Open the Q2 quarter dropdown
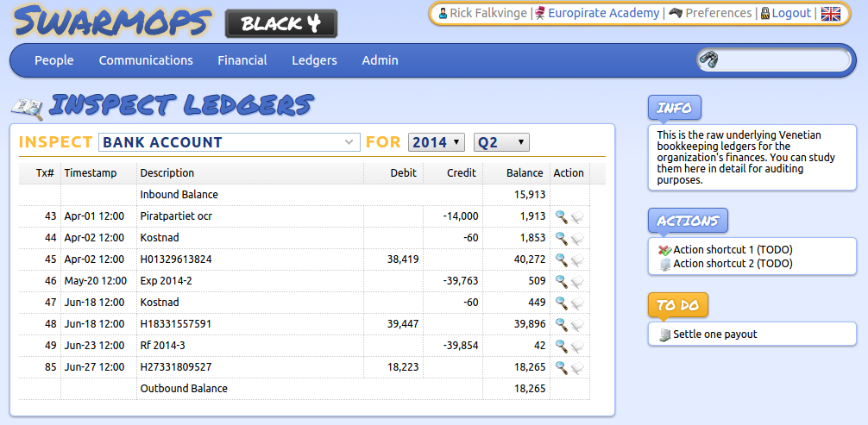 pyautogui.click(x=501, y=142)
